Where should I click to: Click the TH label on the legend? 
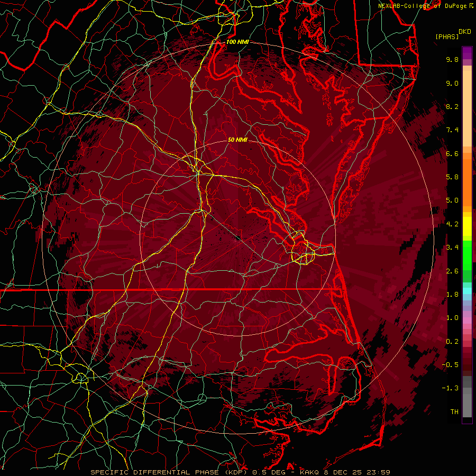coord(454,412)
